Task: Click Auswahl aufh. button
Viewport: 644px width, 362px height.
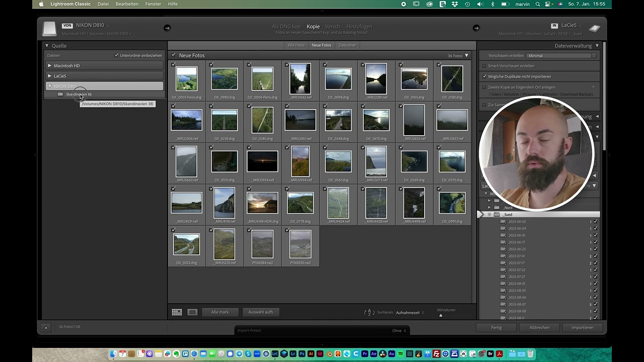Action: pyautogui.click(x=261, y=312)
